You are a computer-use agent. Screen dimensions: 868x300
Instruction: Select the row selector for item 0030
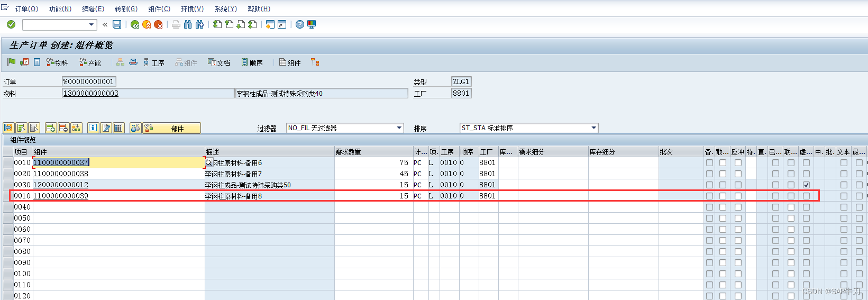pyautogui.click(x=7, y=185)
